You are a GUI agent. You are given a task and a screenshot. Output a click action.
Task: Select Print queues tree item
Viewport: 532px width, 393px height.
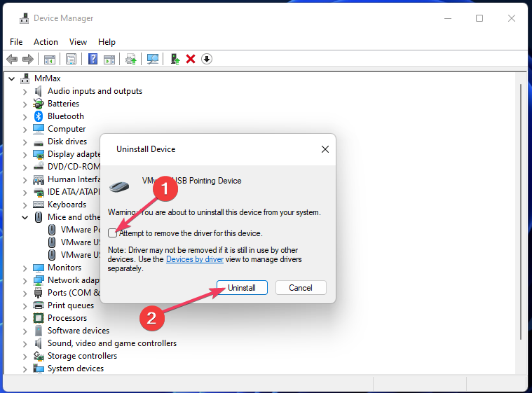71,305
